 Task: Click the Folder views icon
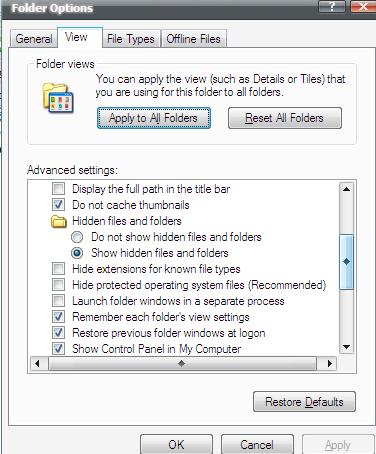(58, 98)
